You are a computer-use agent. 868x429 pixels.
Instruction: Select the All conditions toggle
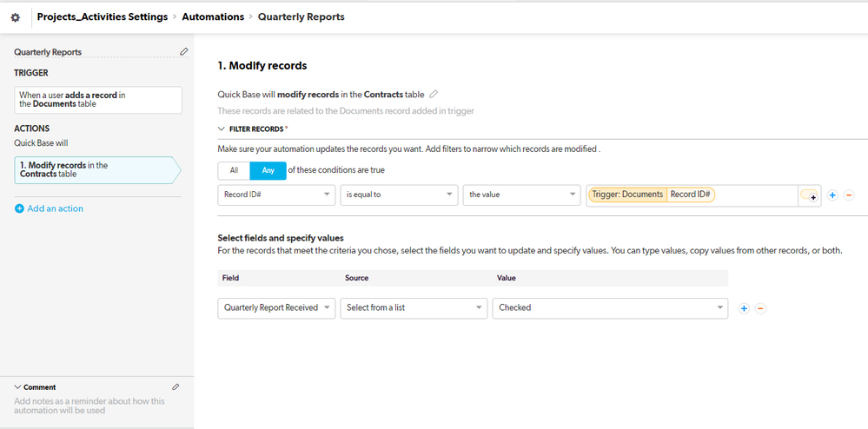[x=234, y=170]
